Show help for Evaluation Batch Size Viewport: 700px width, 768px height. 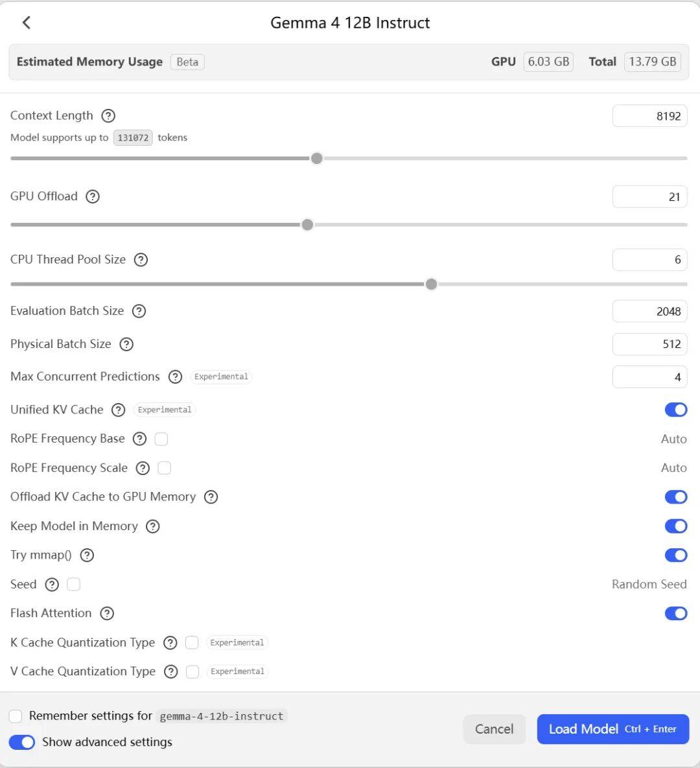tap(139, 311)
